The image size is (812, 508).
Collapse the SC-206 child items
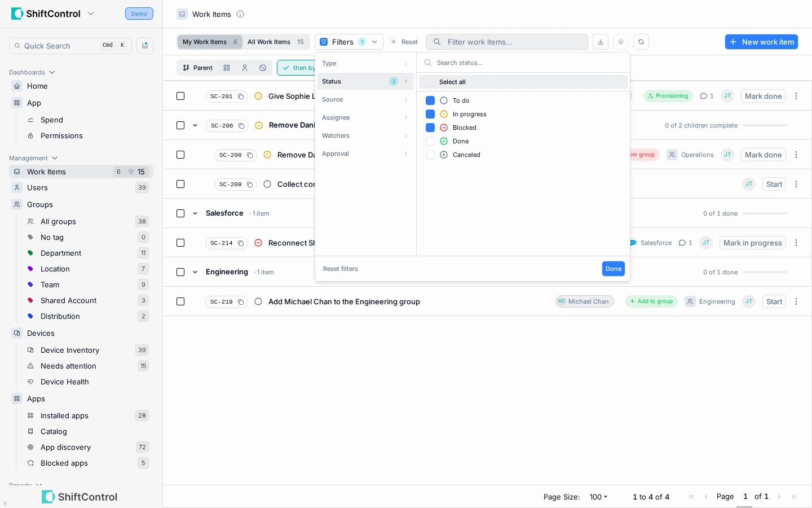[195, 125]
